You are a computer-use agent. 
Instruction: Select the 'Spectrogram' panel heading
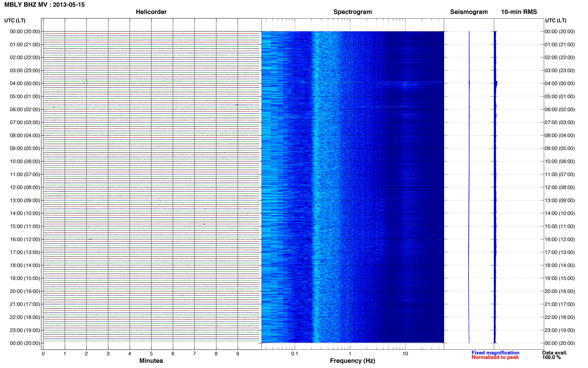352,12
